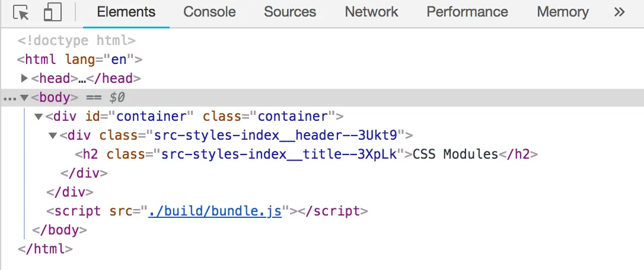The image size is (644, 270).
Task: Open the Sources tab
Action: coord(290,12)
